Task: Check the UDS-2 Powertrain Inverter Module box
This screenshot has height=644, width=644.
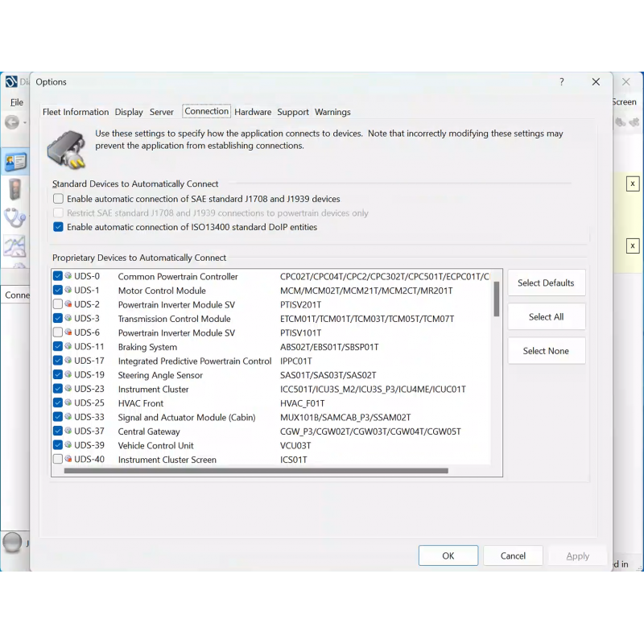Action: coord(58,305)
